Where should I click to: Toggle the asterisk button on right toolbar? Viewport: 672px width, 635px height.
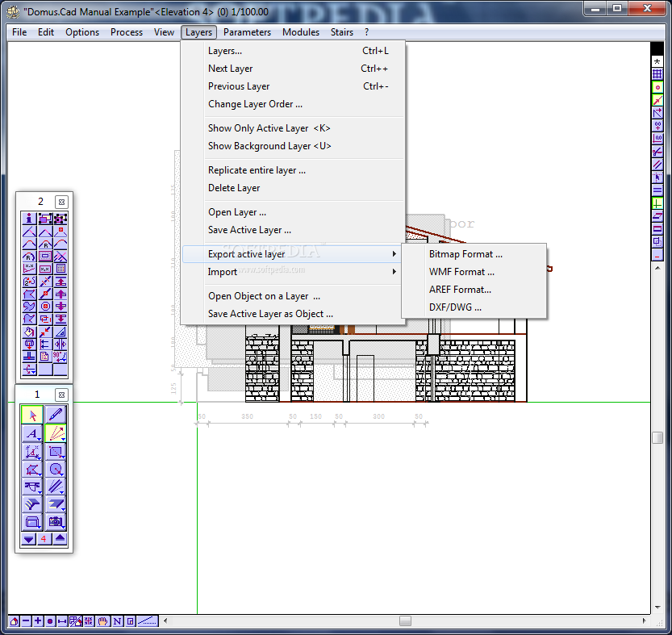(x=657, y=62)
